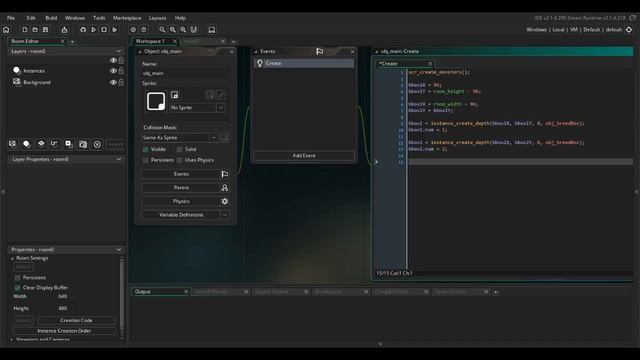Open the Start Page home icon

[6, 30]
